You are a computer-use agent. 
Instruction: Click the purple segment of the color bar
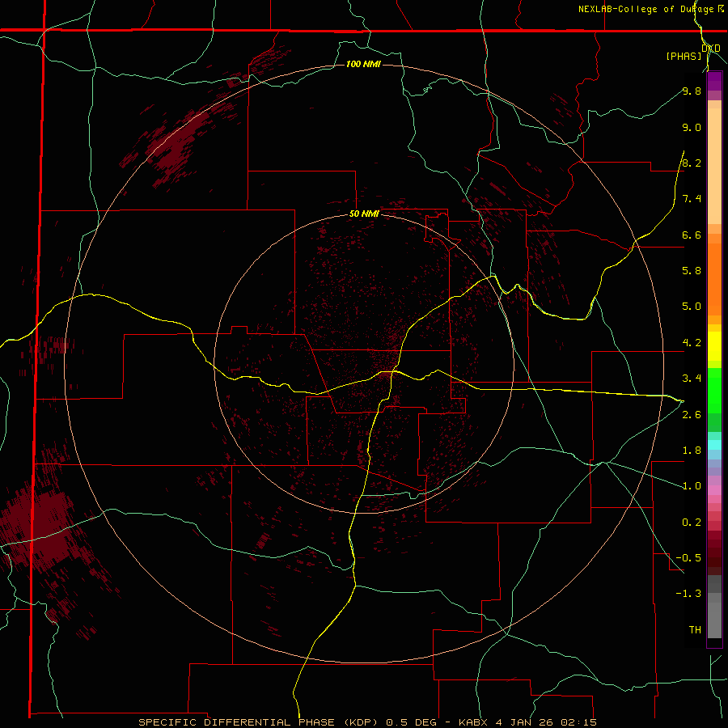point(714,81)
